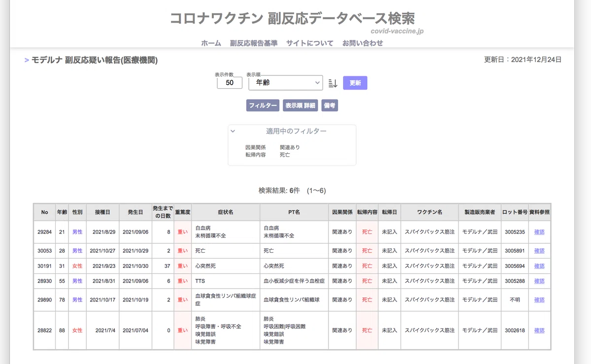The height and width of the screenshot is (364, 591).
Task: Select the No cell 29890
Action: pos(45,299)
